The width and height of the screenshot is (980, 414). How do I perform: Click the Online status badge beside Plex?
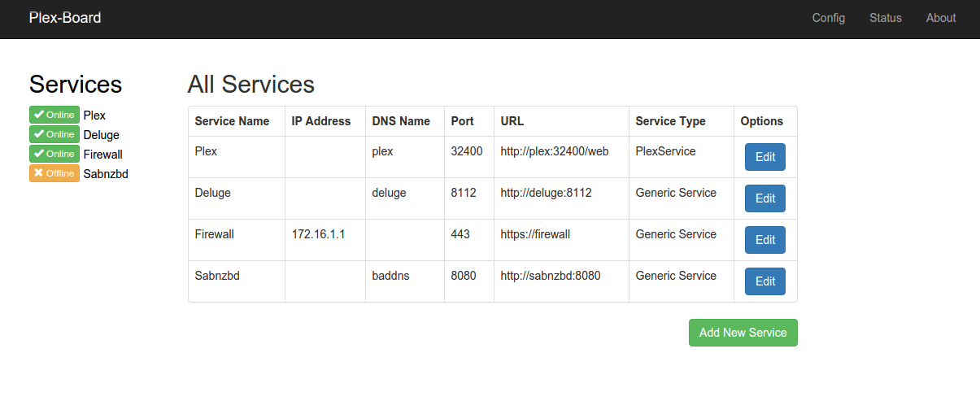54,115
